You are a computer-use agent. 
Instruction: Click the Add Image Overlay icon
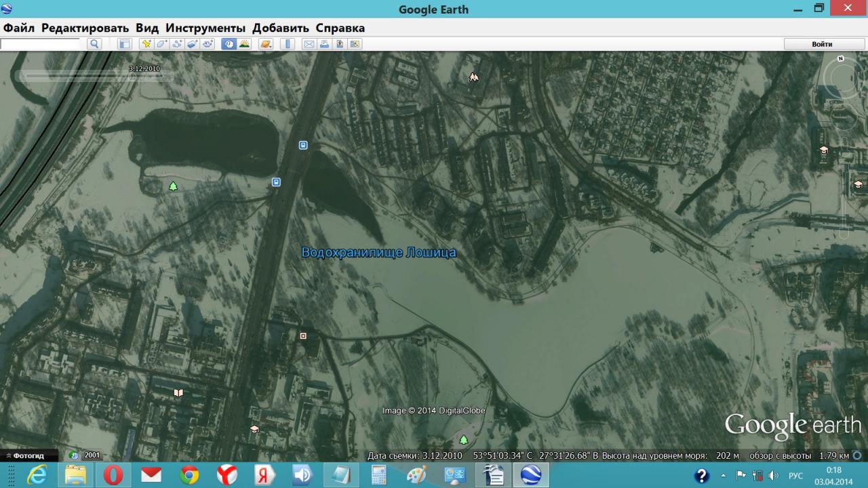(193, 44)
